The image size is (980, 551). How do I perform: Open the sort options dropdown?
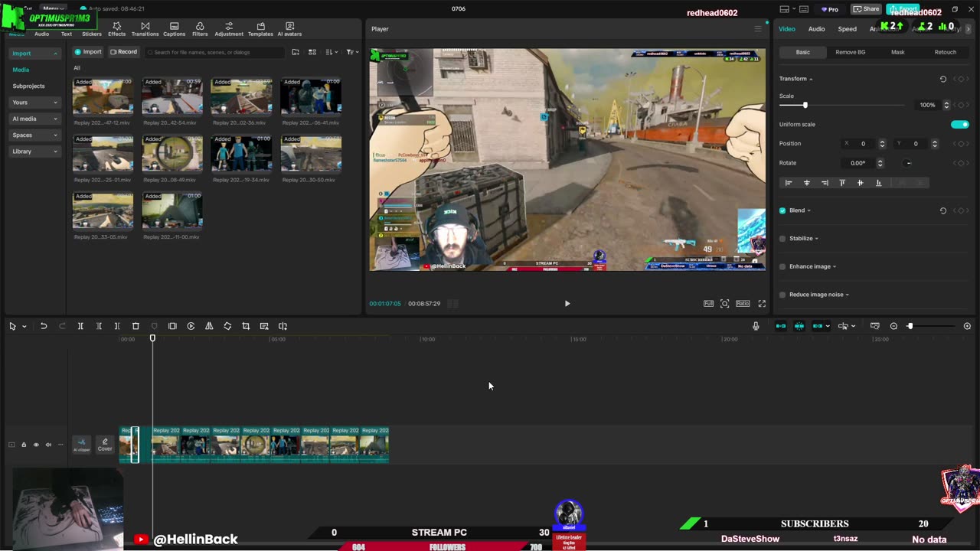tap(331, 52)
